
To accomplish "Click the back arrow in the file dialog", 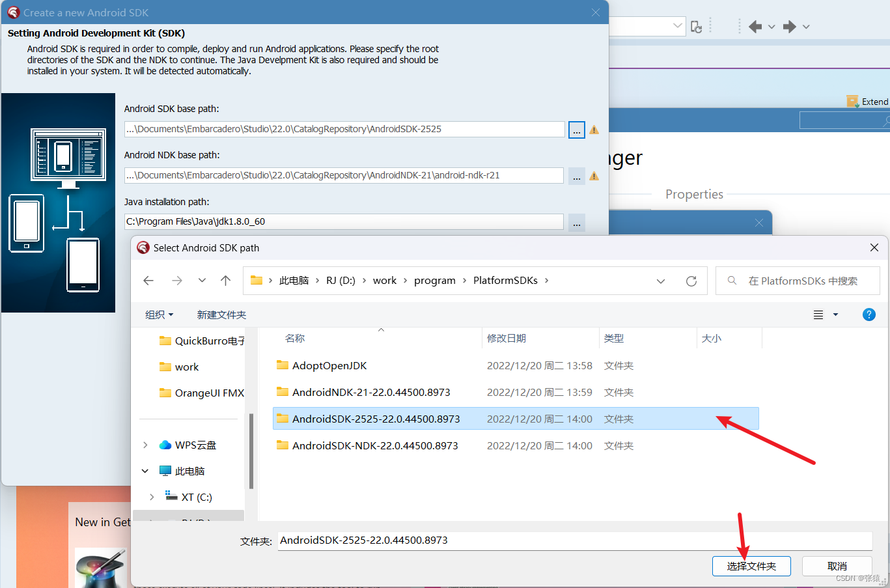I will pyautogui.click(x=148, y=280).
